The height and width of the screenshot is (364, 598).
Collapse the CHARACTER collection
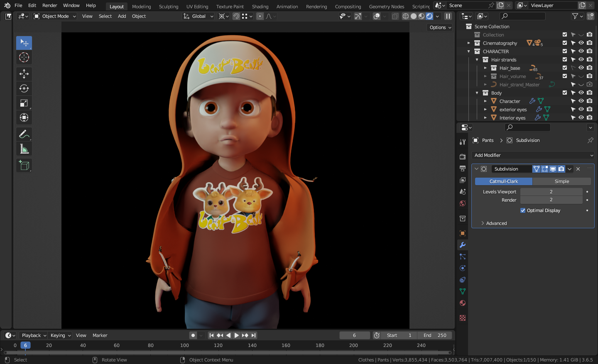coord(469,51)
